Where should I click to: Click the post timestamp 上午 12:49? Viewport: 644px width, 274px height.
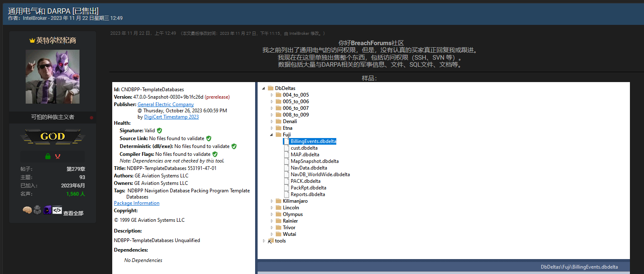point(143,33)
